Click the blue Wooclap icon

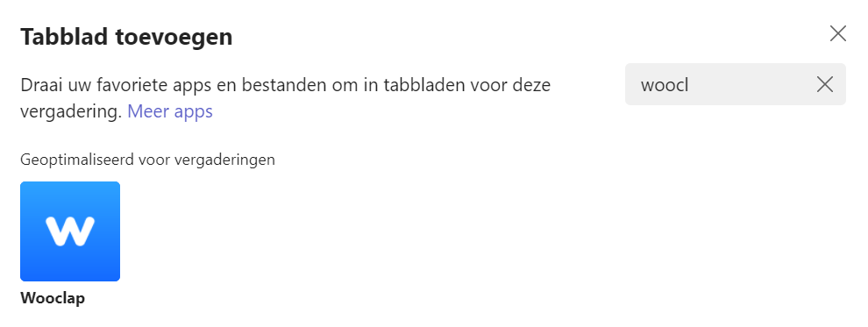click(x=70, y=231)
